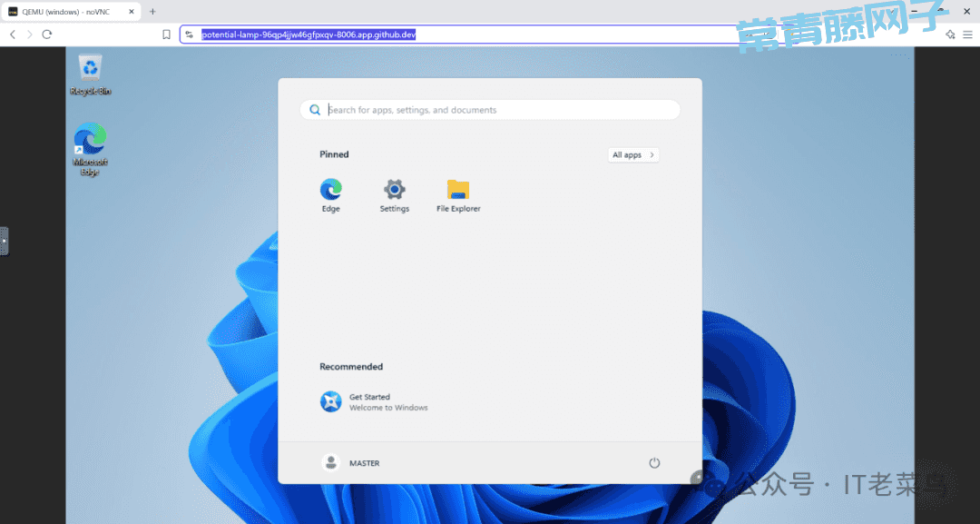Open site settings icon beside the URL
Screen dimensions: 980x524
click(x=190, y=35)
